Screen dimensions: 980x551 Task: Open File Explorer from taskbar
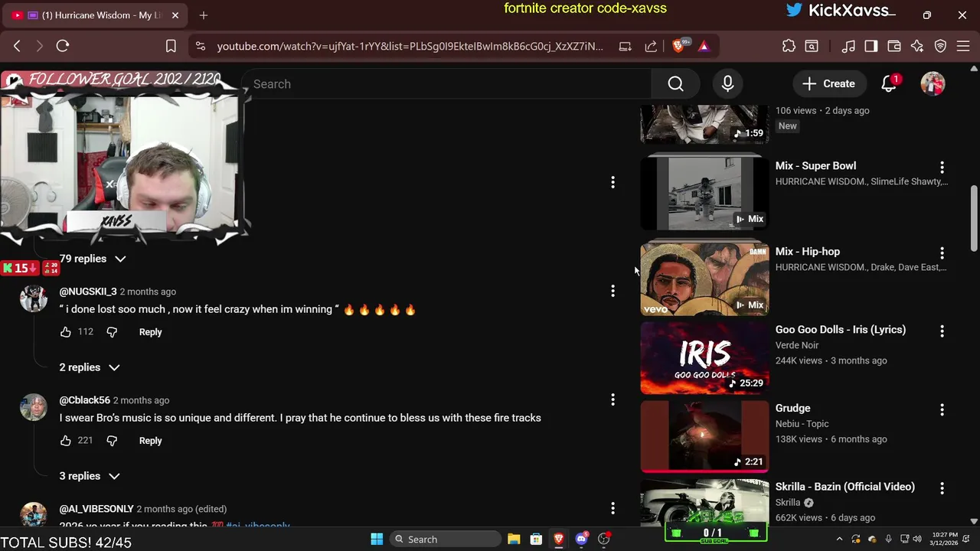point(514,540)
